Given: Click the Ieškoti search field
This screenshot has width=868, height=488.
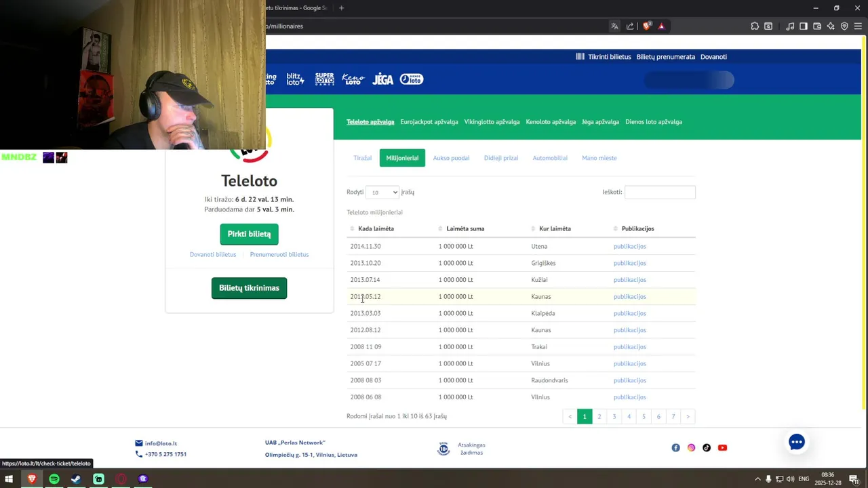Looking at the screenshot, I should 660,192.
